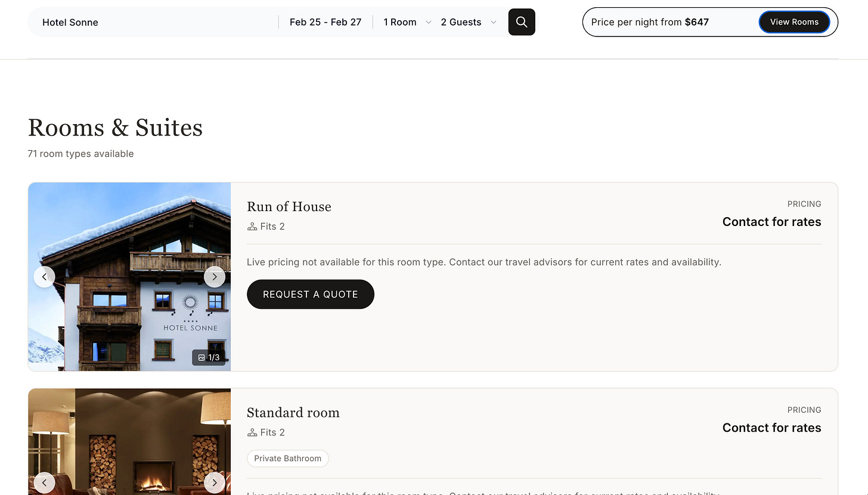Open the 1 Room dropdown
The image size is (868, 495).
click(407, 22)
